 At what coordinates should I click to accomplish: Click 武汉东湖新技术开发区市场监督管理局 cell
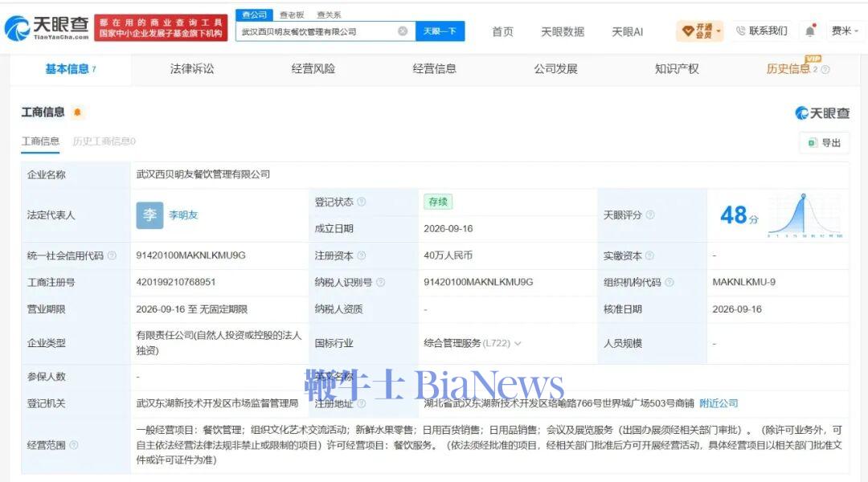(x=217, y=403)
